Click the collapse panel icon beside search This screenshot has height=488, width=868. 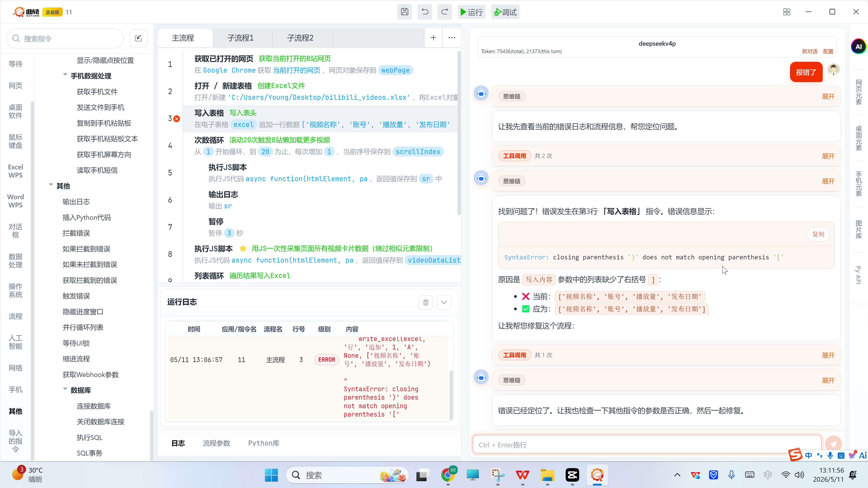(x=138, y=38)
